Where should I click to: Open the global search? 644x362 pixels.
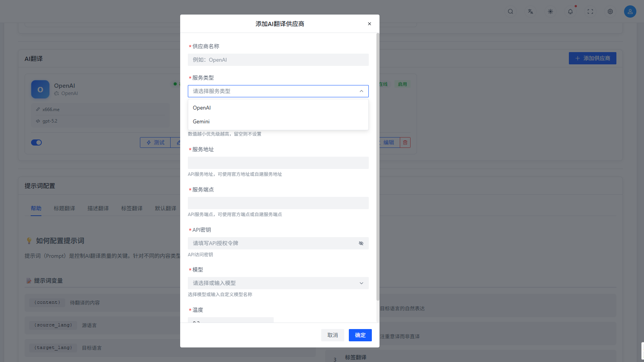511,11
